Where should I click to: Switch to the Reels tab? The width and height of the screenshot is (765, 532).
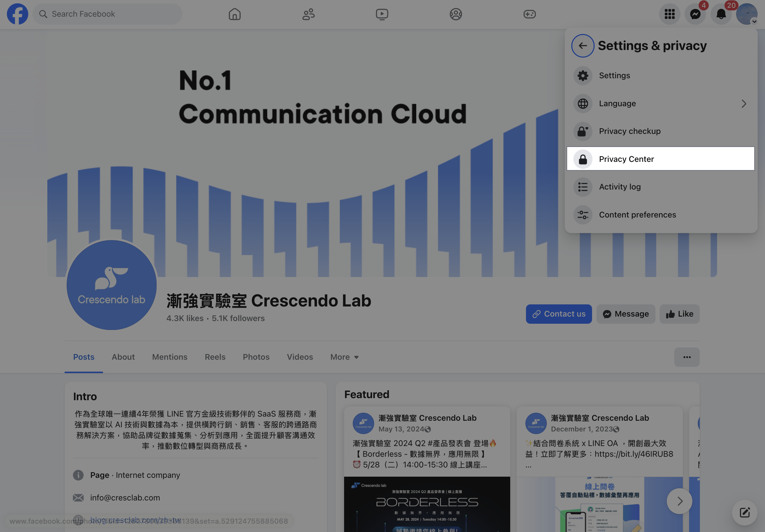(215, 357)
